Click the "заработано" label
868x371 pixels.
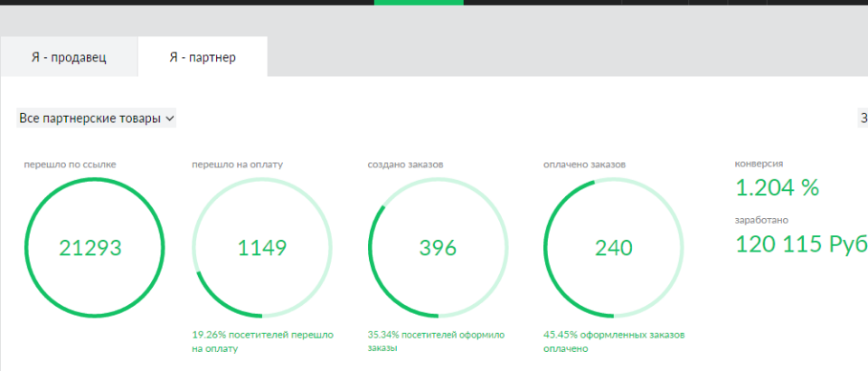[761, 219]
